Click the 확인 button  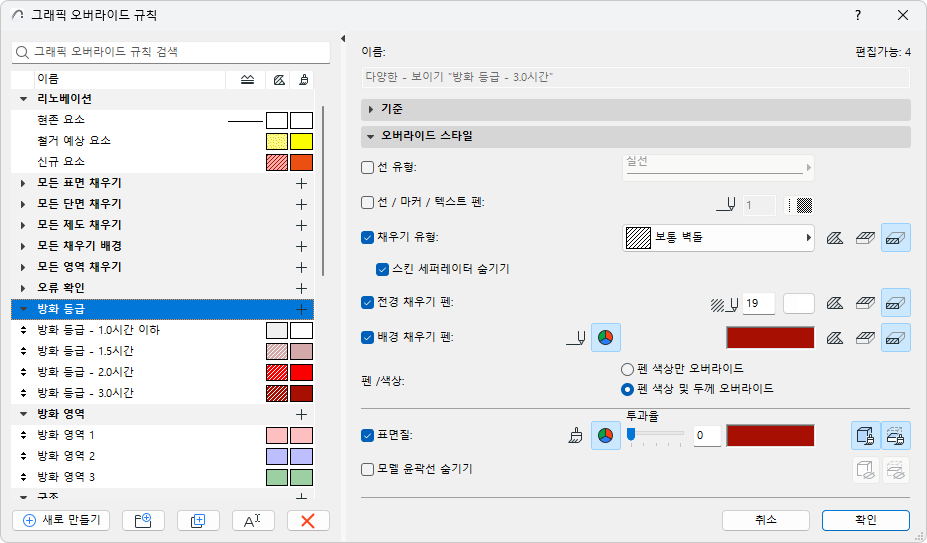pyautogui.click(x=866, y=521)
